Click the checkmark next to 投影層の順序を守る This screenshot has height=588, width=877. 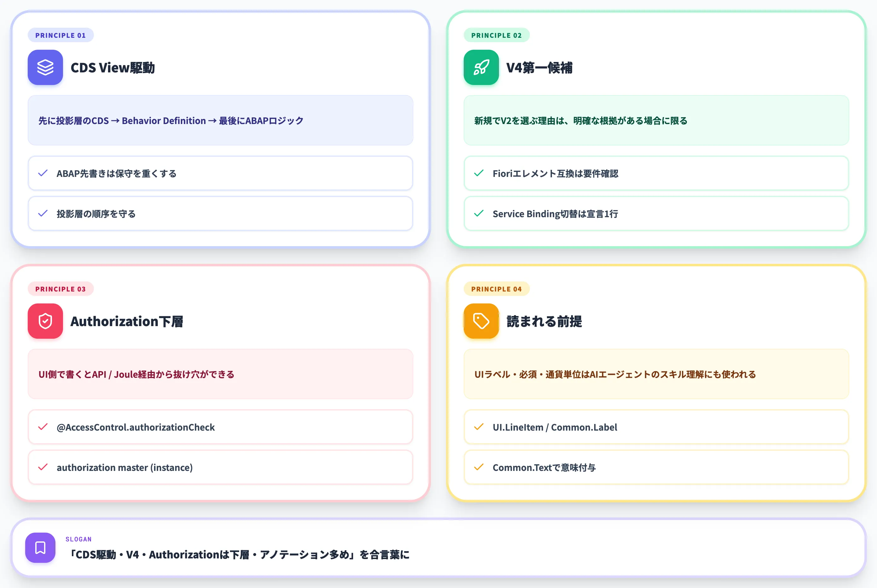tap(43, 213)
